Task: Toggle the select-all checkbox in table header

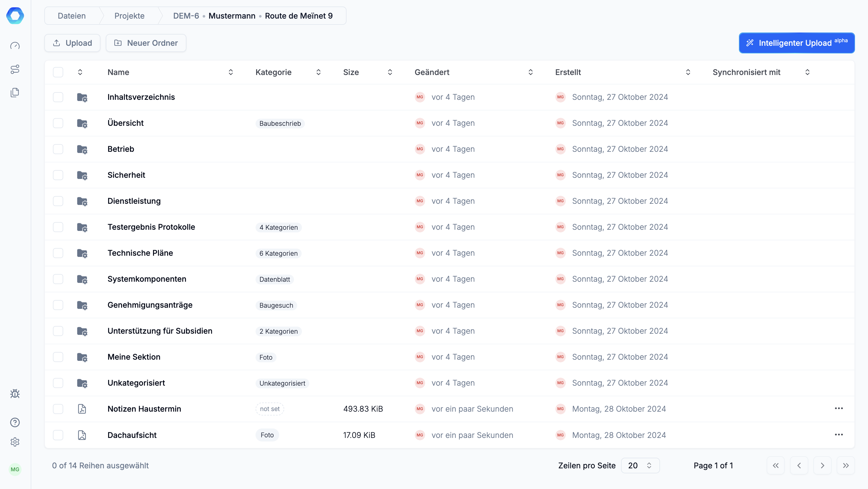Action: click(x=58, y=72)
